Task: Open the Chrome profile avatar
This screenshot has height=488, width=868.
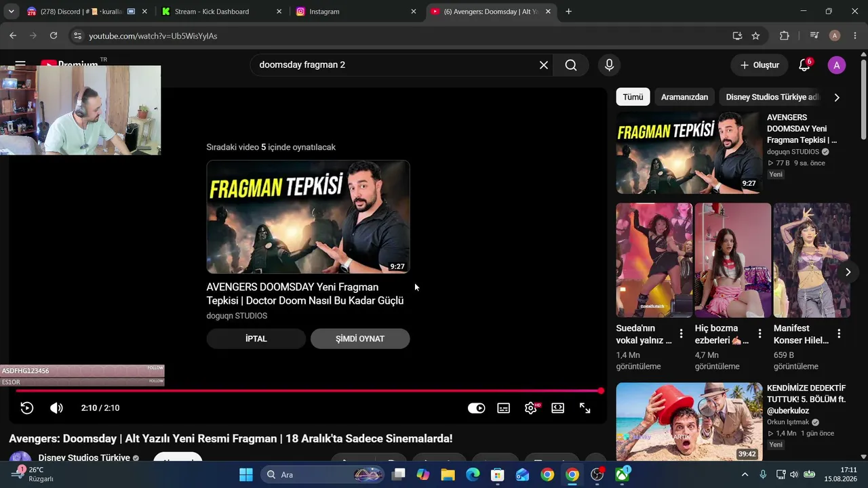Action: click(835, 36)
